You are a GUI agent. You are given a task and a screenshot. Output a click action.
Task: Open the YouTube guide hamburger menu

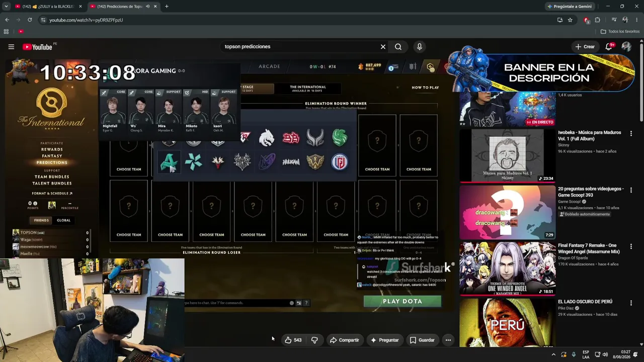[x=11, y=47]
